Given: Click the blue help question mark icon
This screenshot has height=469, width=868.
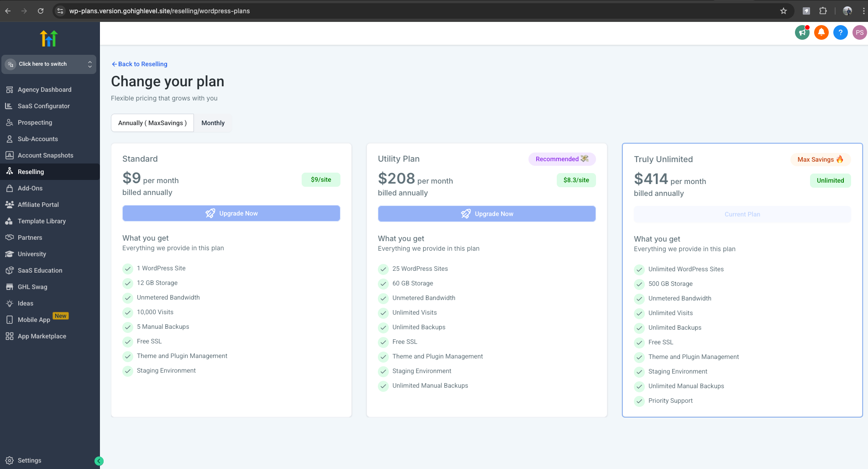Looking at the screenshot, I should click(840, 33).
